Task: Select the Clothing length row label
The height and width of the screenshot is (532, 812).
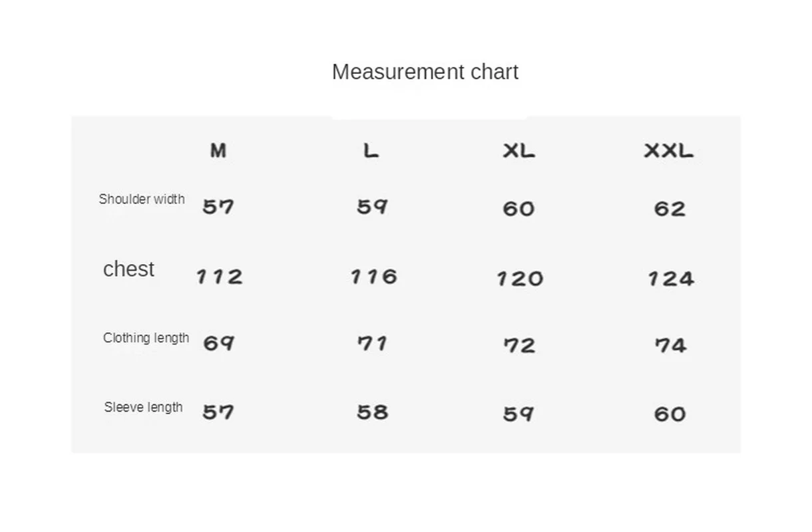Action: tap(146, 338)
